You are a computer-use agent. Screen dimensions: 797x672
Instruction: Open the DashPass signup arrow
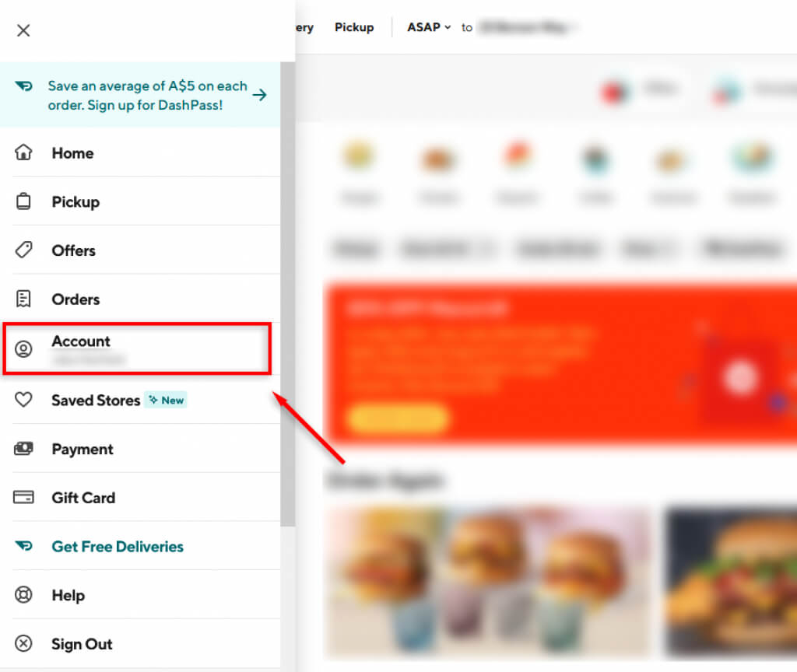pos(260,95)
